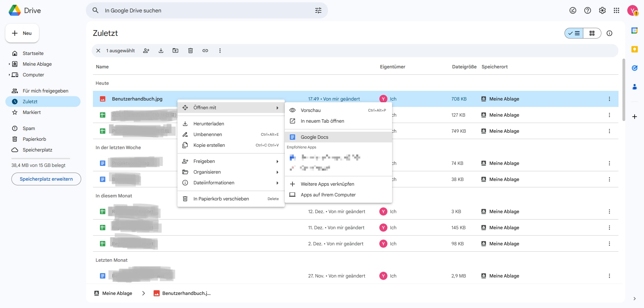Viewport: 644px width, 308px height.
Task: Expand the Organisieren submenu
Action: click(231, 172)
